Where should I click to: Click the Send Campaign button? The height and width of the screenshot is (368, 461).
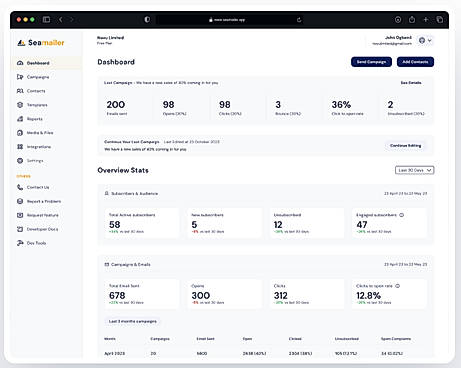(371, 62)
